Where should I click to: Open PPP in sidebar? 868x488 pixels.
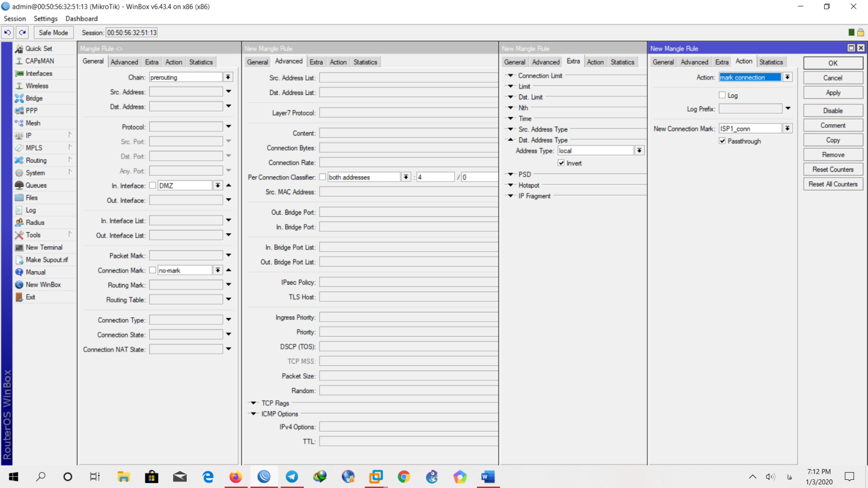[31, 111]
